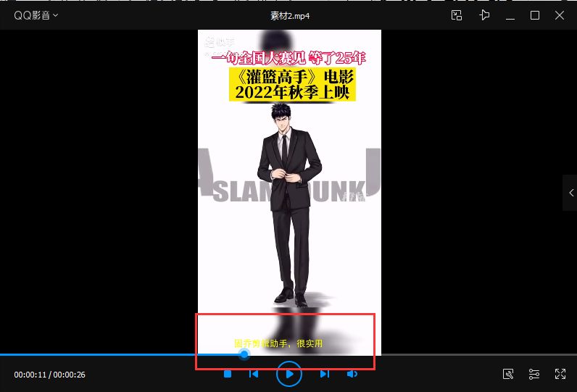Skip to previous video
This screenshot has height=392, width=577.
254,374
